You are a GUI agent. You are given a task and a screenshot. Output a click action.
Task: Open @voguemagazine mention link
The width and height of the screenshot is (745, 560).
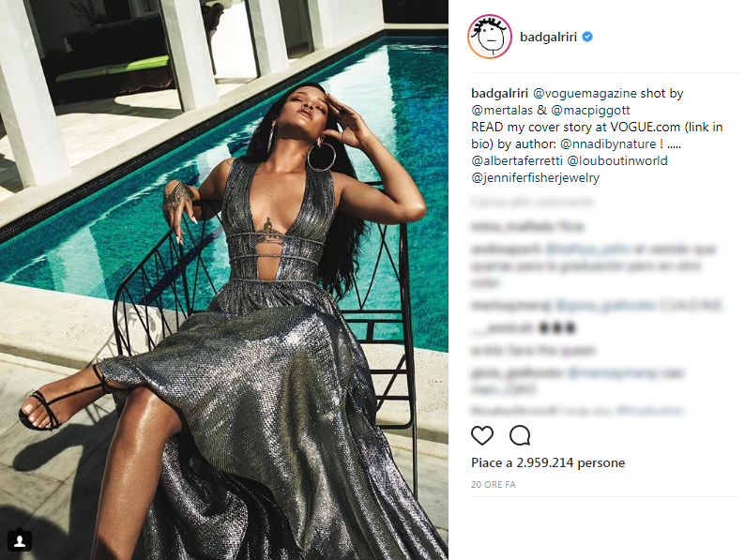(585, 93)
